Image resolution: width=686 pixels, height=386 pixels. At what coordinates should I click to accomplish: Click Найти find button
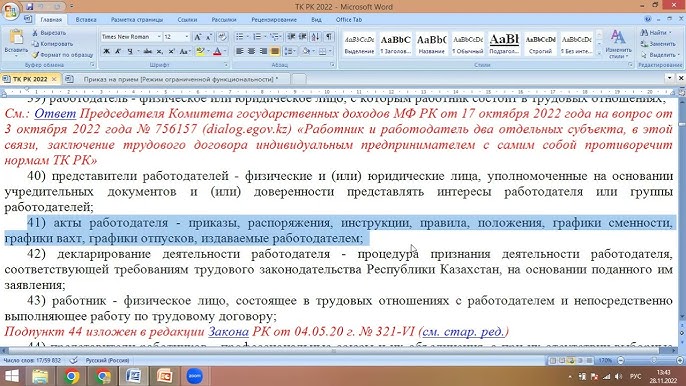pyautogui.click(x=655, y=33)
